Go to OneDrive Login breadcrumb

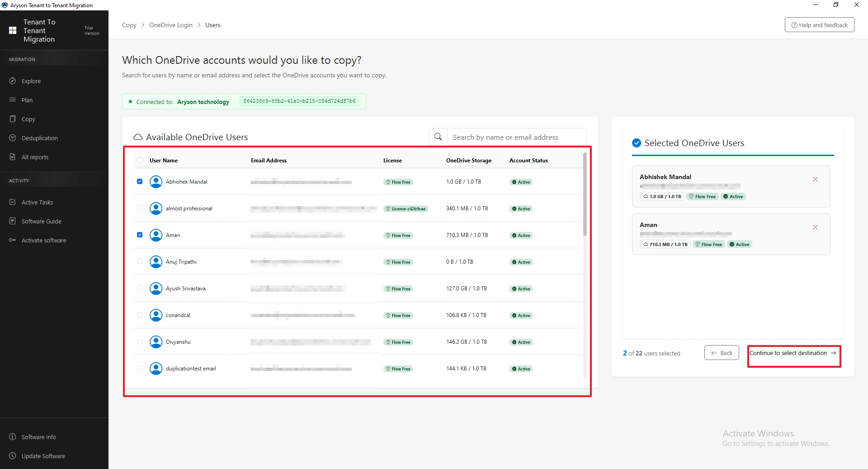pos(171,25)
